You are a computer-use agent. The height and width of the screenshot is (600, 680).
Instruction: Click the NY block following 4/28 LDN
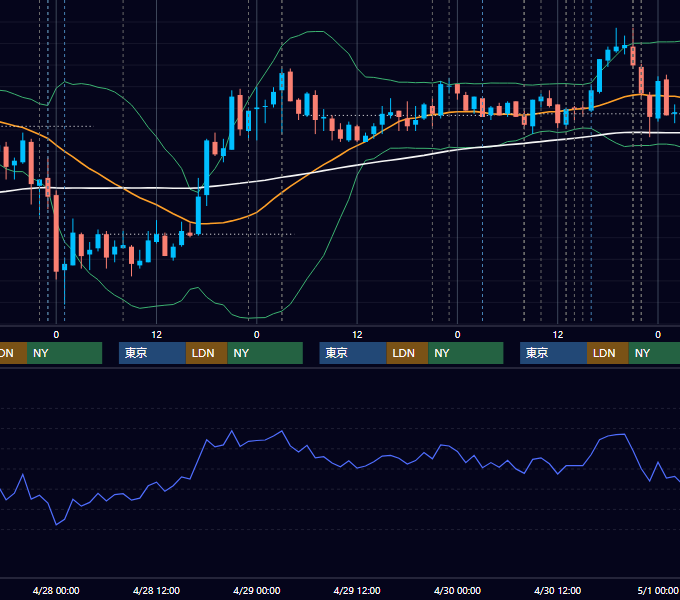265,353
